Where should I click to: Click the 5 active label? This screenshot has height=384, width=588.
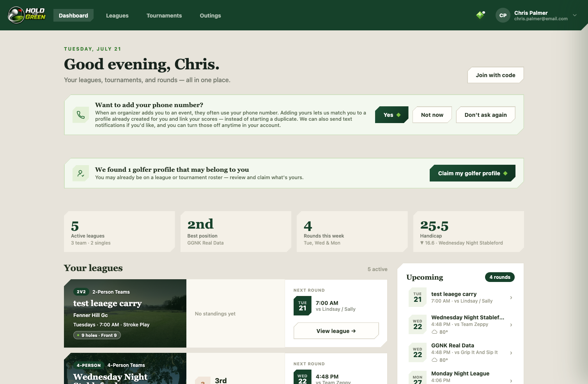pos(377,269)
